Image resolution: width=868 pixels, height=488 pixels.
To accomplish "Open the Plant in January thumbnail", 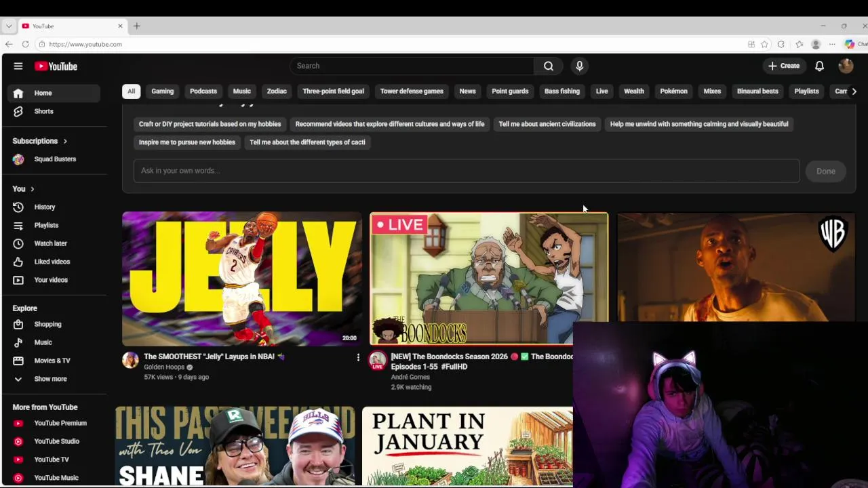I will 467,446.
